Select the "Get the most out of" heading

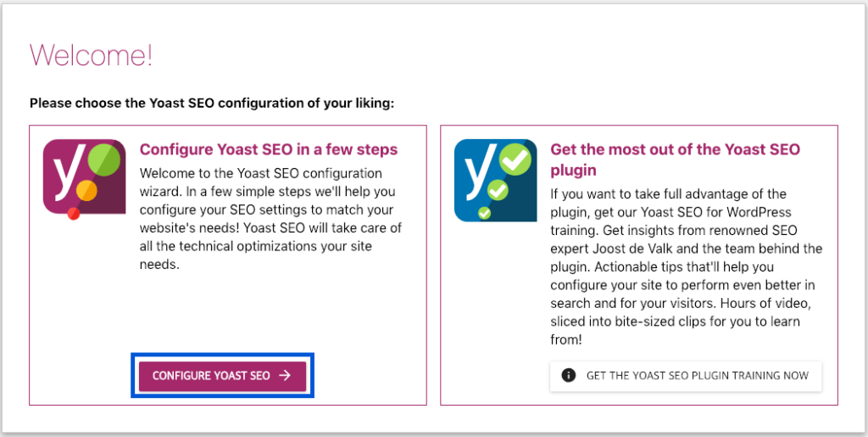click(x=675, y=150)
